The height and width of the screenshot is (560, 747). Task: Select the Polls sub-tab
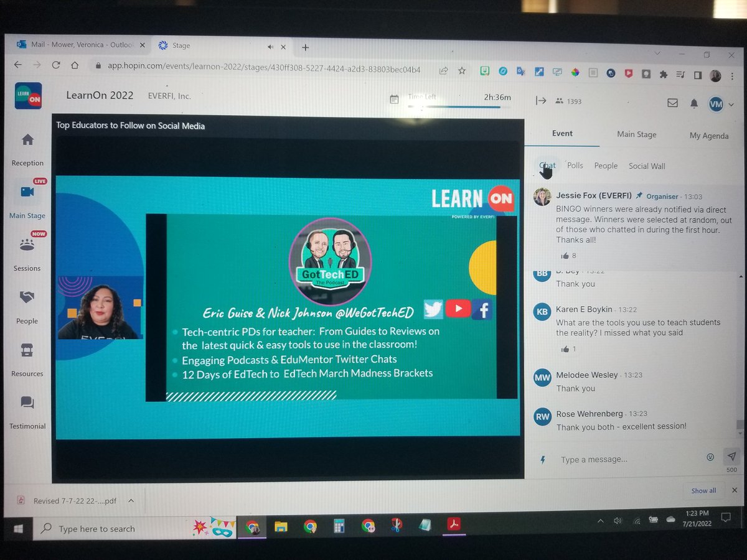pos(575,166)
